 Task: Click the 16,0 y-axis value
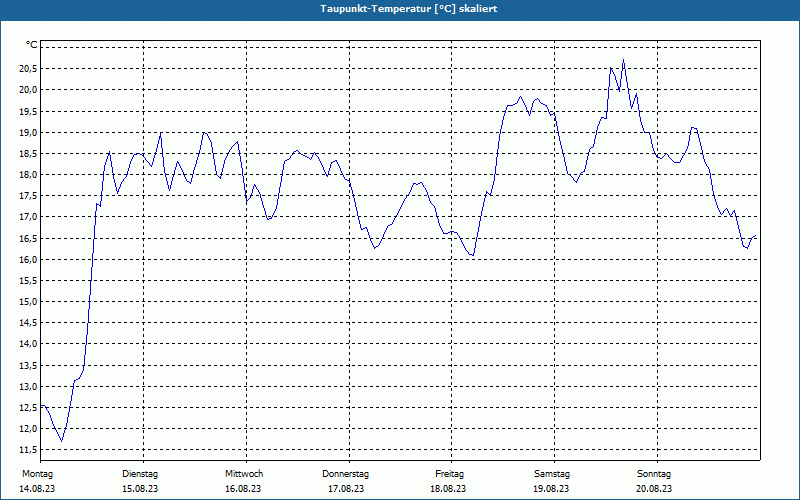(28, 260)
